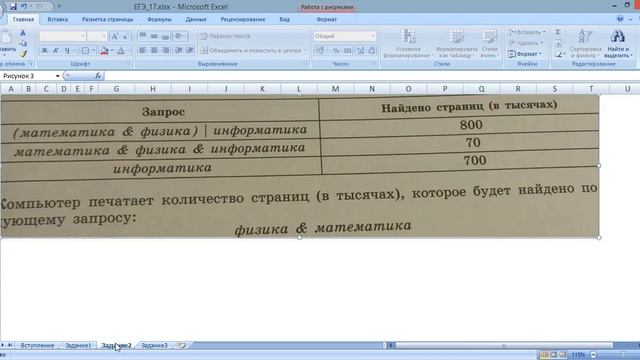Increase font size with the large A icon
Image resolution: width=640 pixels, height=360 pixels.
(115, 36)
